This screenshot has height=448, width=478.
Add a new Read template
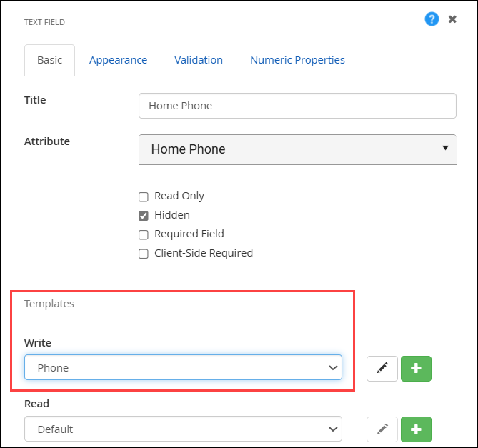416,429
